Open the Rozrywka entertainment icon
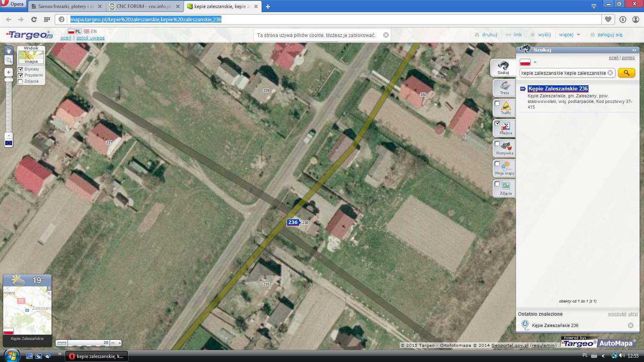644x362 pixels. point(506,147)
